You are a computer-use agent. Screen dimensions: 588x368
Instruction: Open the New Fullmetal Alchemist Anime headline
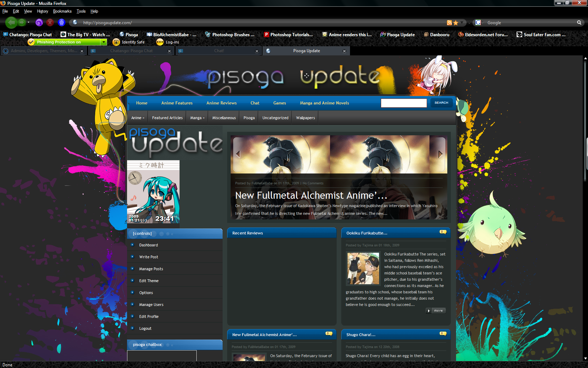311,195
